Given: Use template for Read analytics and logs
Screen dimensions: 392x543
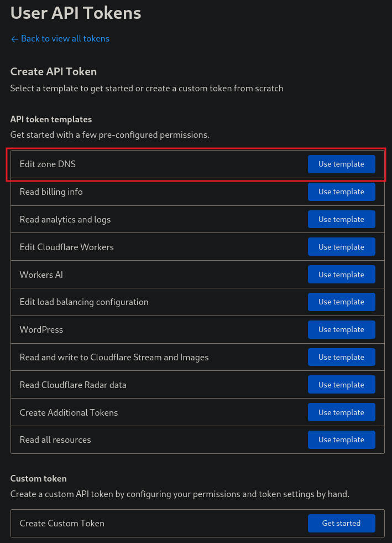Looking at the screenshot, I should 342,219.
